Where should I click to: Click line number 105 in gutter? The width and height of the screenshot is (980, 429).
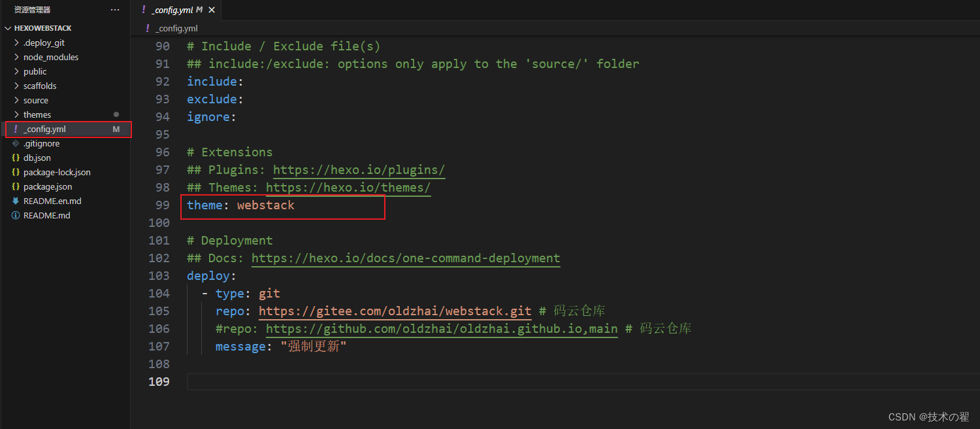pos(159,311)
